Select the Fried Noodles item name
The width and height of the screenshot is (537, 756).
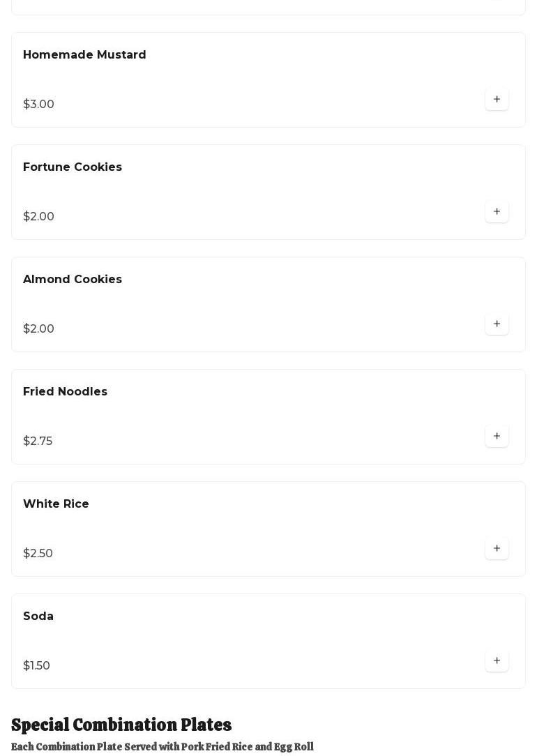(x=65, y=391)
